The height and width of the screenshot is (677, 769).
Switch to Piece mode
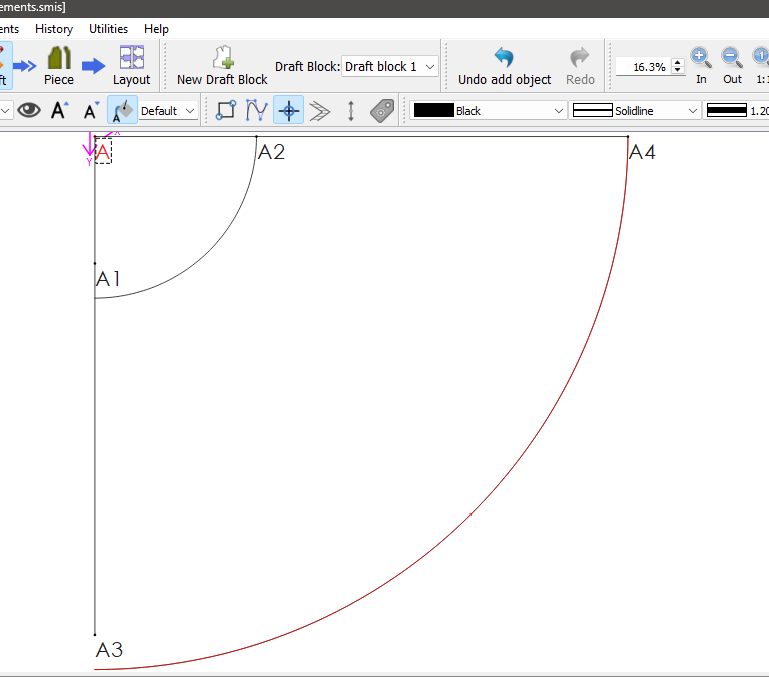(x=59, y=66)
